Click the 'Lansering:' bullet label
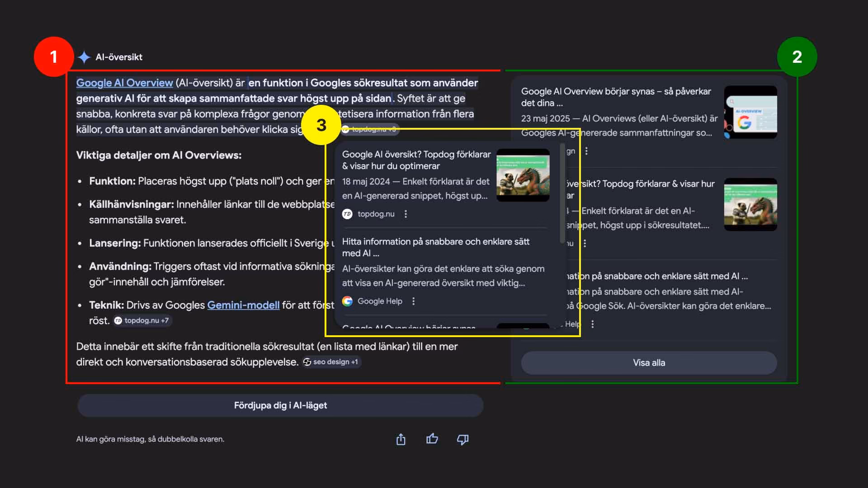The width and height of the screenshot is (868, 488). 115,243
